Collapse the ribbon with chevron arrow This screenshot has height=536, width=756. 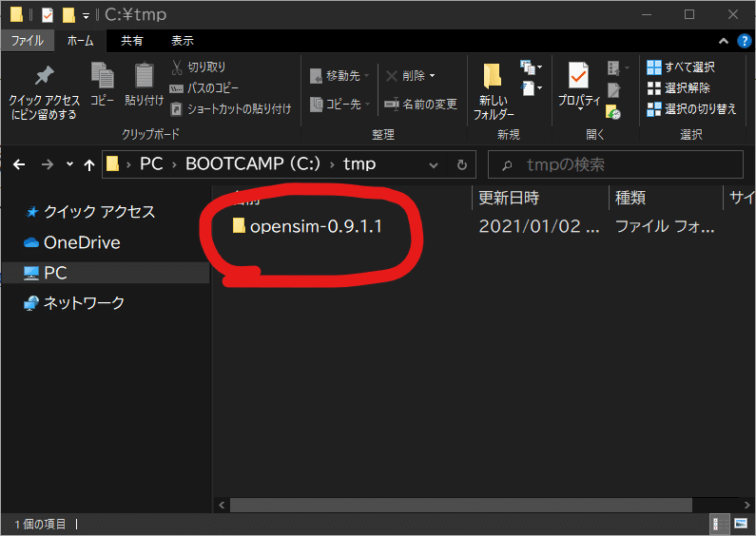(724, 42)
